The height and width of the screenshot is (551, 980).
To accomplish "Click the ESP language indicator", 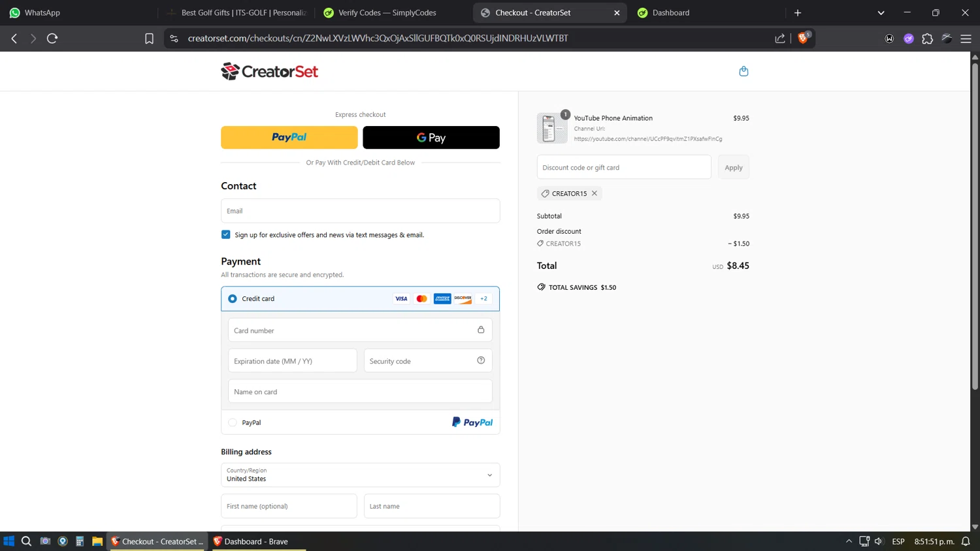I will [x=898, y=541].
